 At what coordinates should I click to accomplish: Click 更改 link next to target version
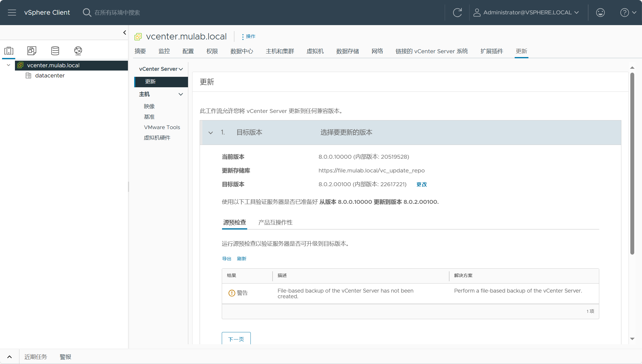pyautogui.click(x=421, y=185)
